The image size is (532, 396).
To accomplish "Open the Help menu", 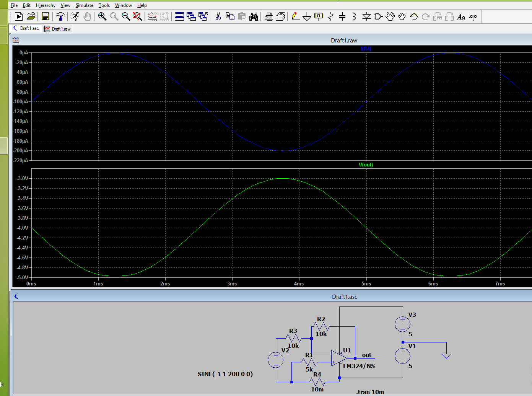I will tap(142, 5).
